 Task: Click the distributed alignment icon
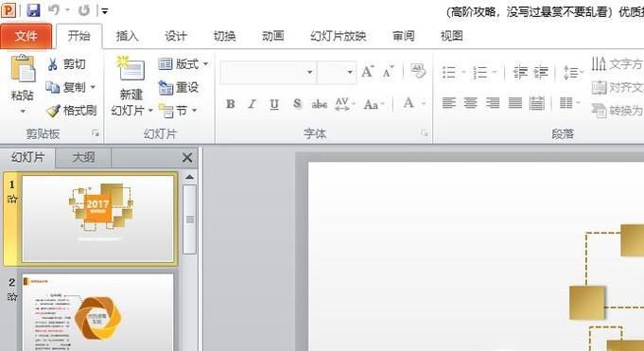pos(537,103)
